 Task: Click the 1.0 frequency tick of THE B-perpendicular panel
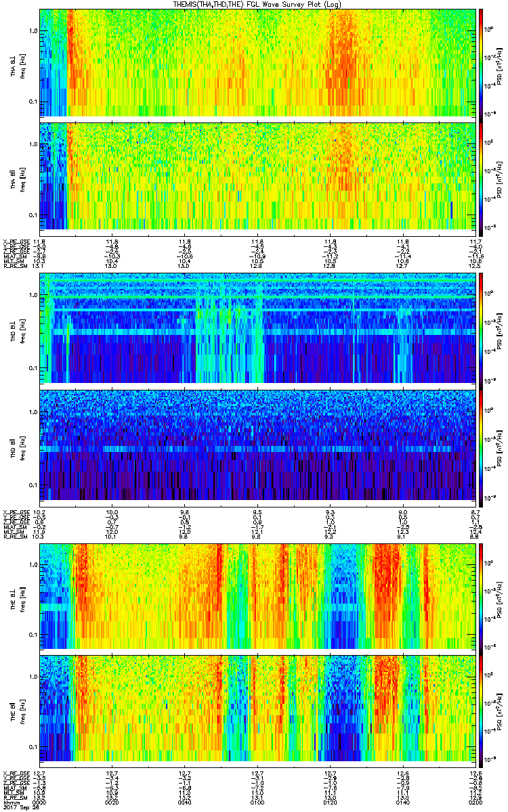[x=32, y=563]
